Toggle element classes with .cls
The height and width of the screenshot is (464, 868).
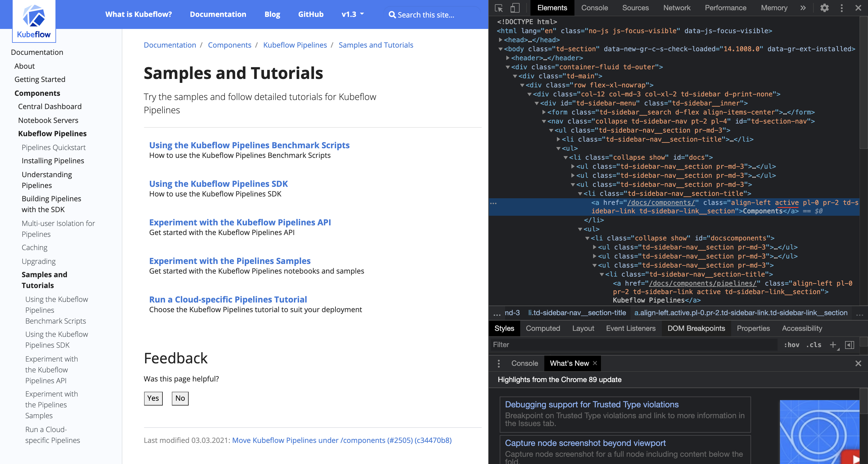pos(813,344)
